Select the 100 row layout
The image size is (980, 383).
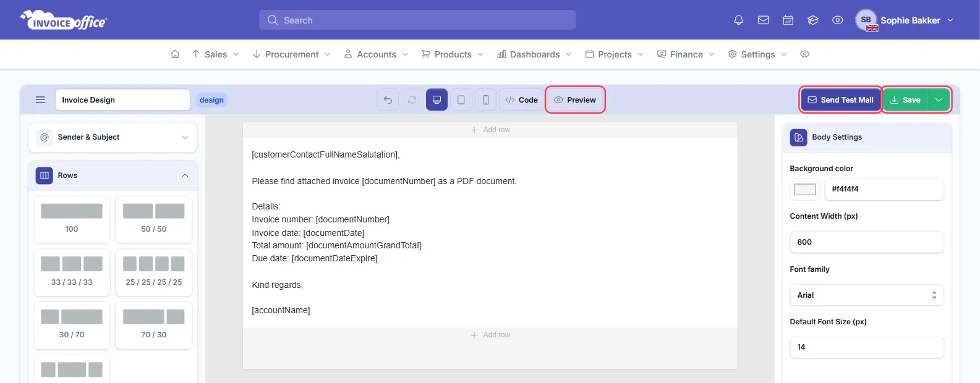[72, 219]
